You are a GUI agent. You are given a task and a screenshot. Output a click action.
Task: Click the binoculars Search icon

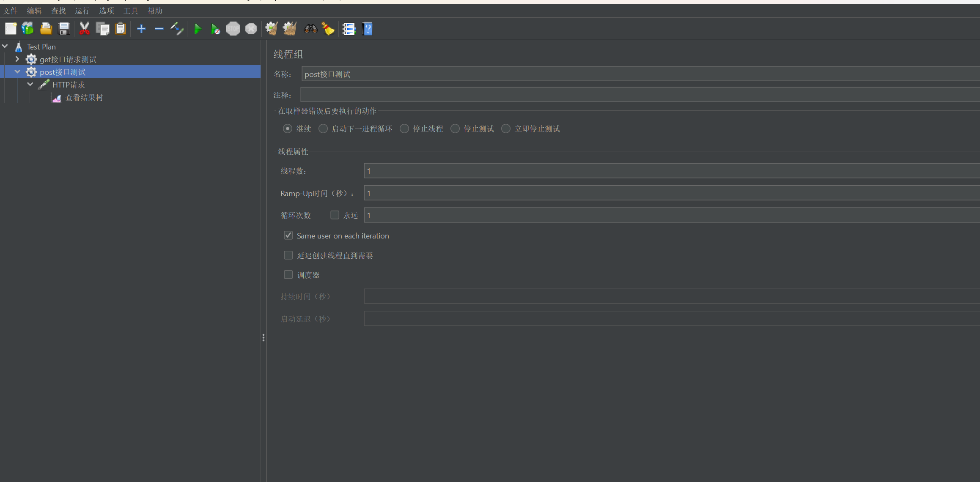pyautogui.click(x=310, y=29)
